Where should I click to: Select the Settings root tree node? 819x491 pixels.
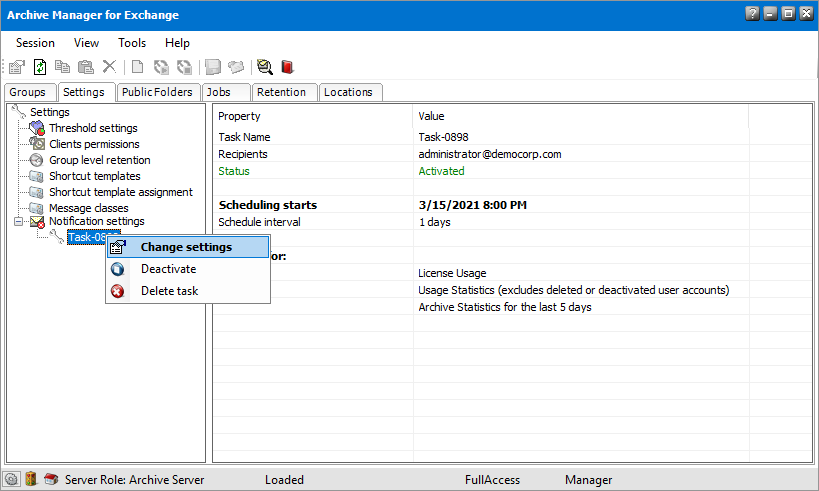tap(50, 112)
